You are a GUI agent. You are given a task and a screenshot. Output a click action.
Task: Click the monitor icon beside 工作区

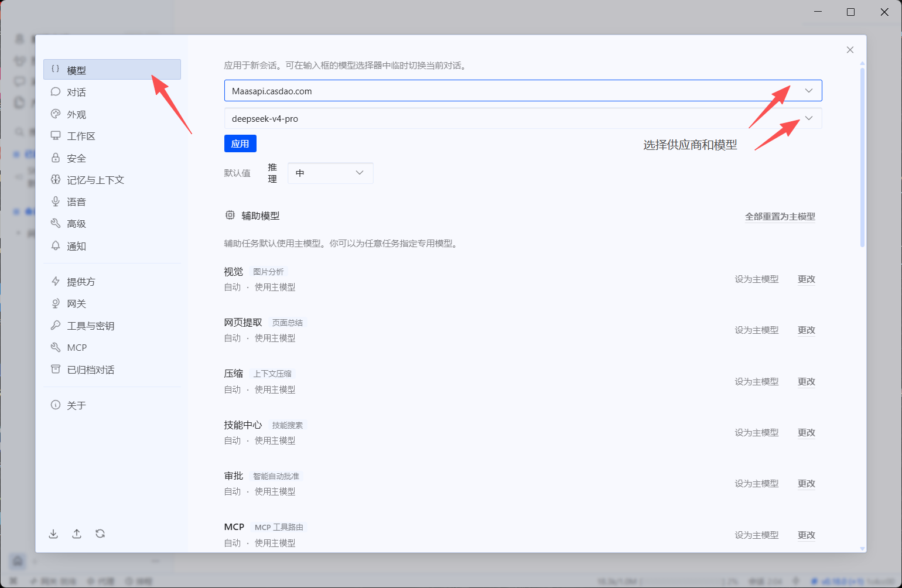56,136
